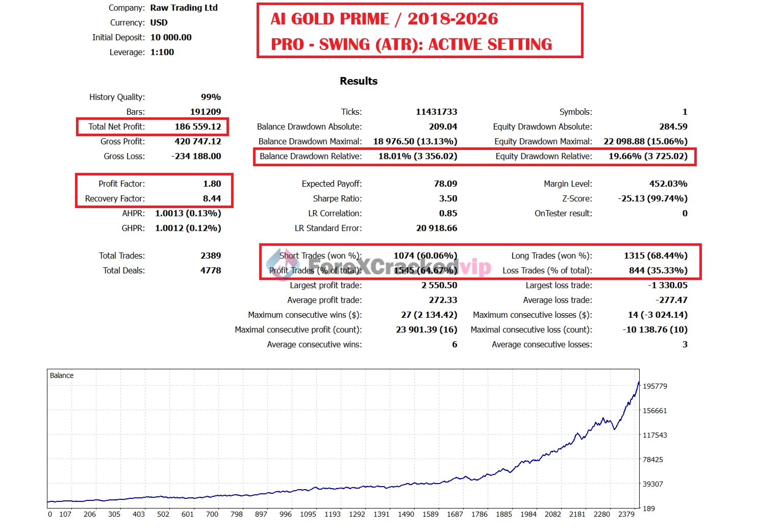The width and height of the screenshot is (757, 532).
Task: Select the Profit Factor value 1.80
Action: tap(212, 184)
